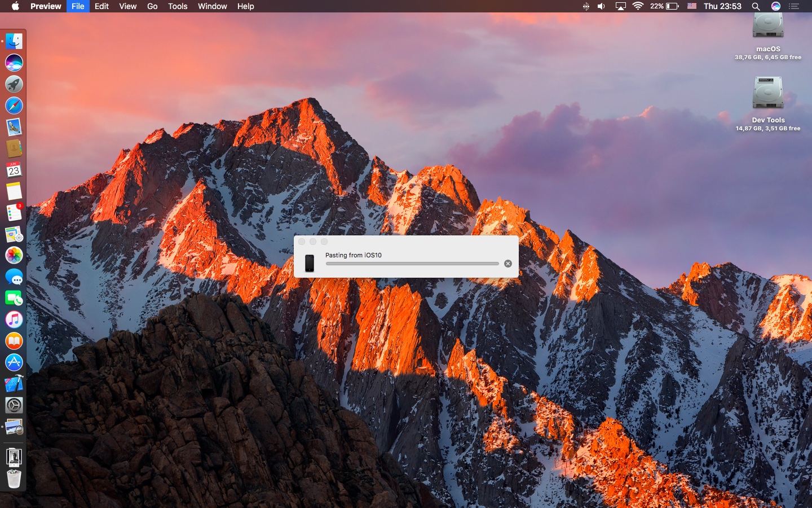Click the Bluetooth status icon

(x=586, y=6)
